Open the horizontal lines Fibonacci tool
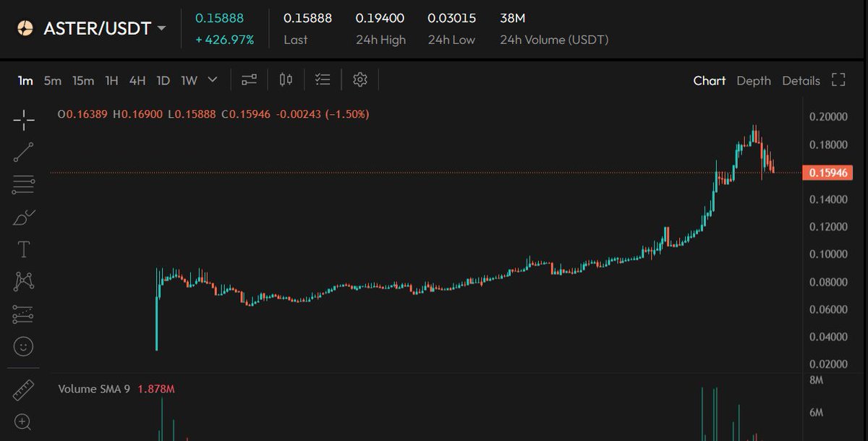Image resolution: width=868 pixels, height=441 pixels. click(24, 185)
